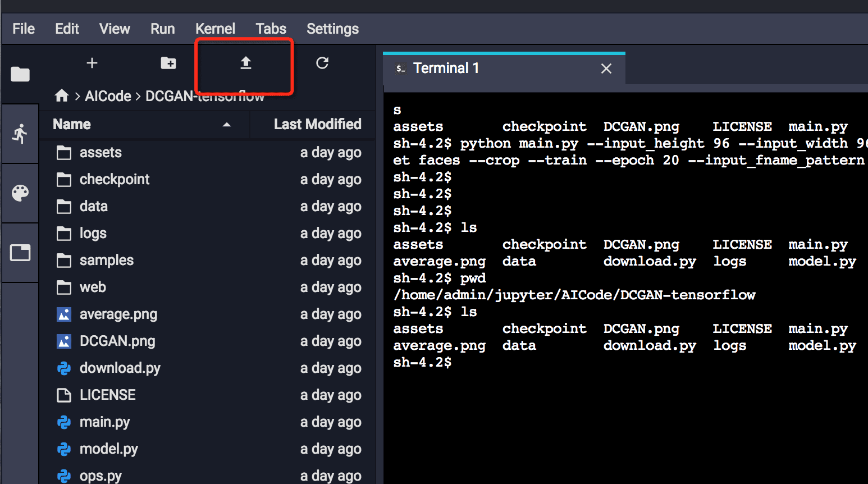Open the Settings menu
The height and width of the screenshot is (484, 868).
point(332,29)
